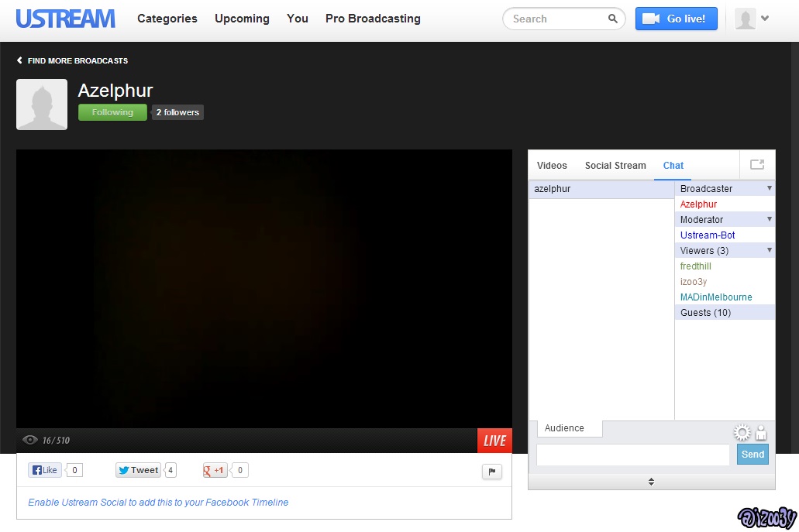799x532 pixels.
Task: Click the Ustream logo
Action: pos(66,19)
